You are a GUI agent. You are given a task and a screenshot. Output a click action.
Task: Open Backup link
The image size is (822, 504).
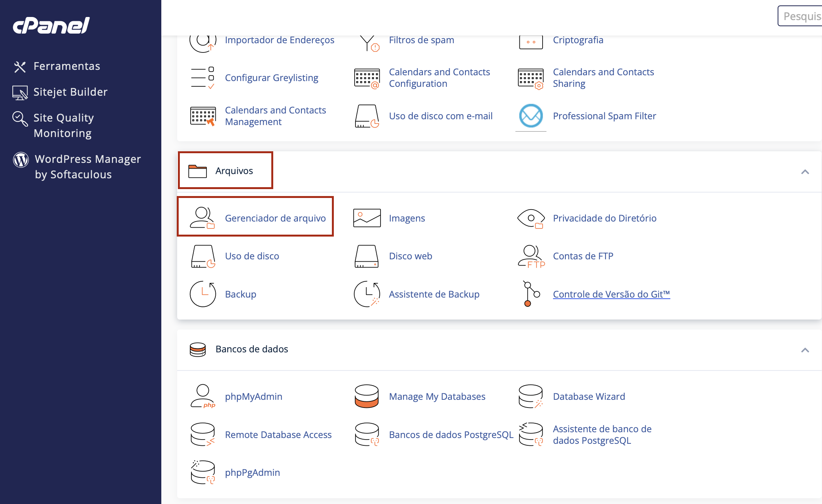(240, 294)
